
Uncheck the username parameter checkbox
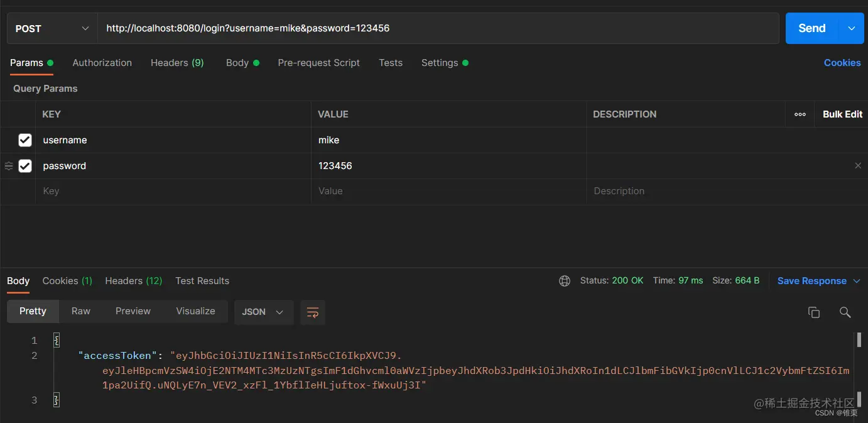[x=25, y=140]
